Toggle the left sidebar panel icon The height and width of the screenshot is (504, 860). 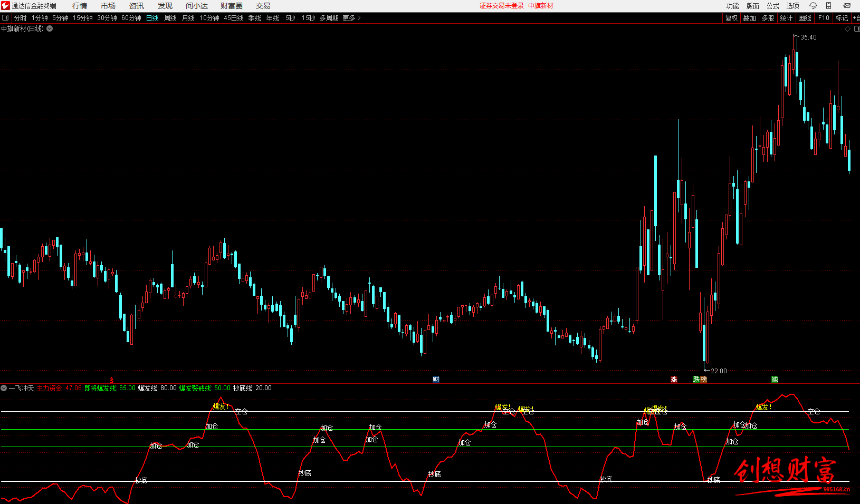click(5, 18)
